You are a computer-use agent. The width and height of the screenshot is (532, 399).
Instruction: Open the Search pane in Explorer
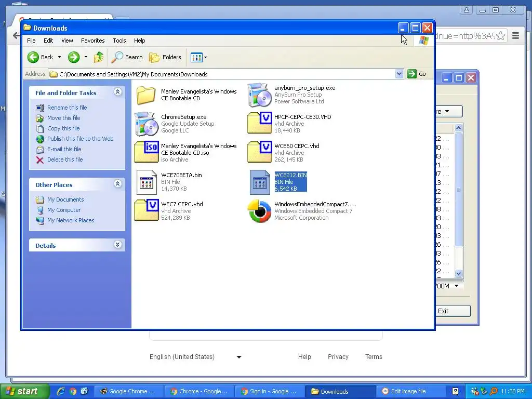(x=128, y=57)
